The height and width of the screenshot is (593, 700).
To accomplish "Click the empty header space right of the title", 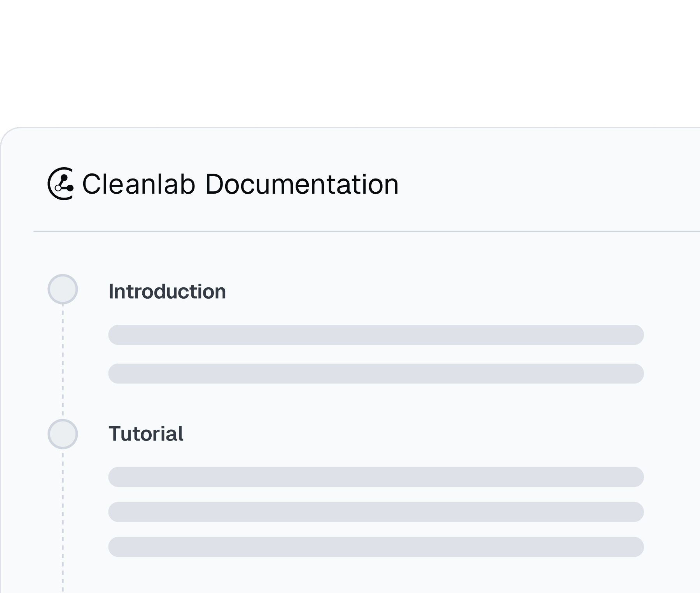I will click(544, 184).
